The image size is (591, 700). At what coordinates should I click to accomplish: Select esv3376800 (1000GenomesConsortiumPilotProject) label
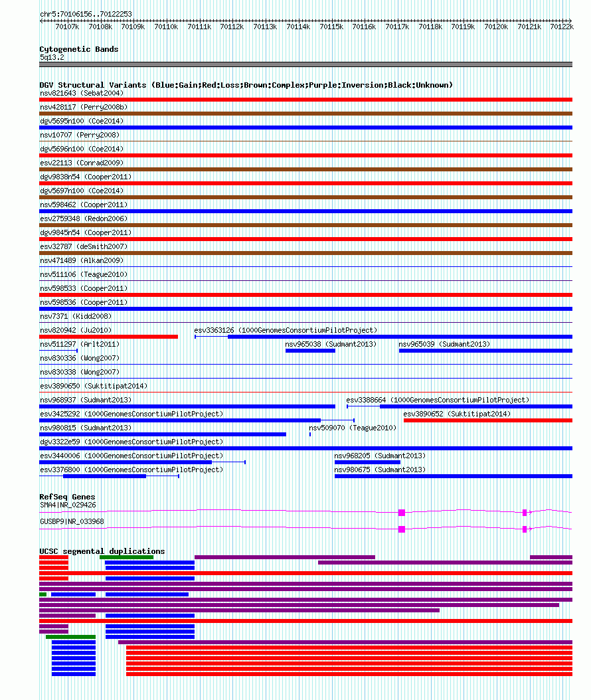131,470
